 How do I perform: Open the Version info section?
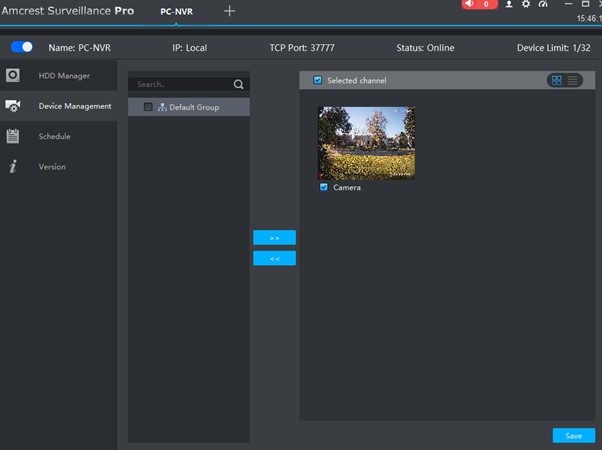click(52, 167)
